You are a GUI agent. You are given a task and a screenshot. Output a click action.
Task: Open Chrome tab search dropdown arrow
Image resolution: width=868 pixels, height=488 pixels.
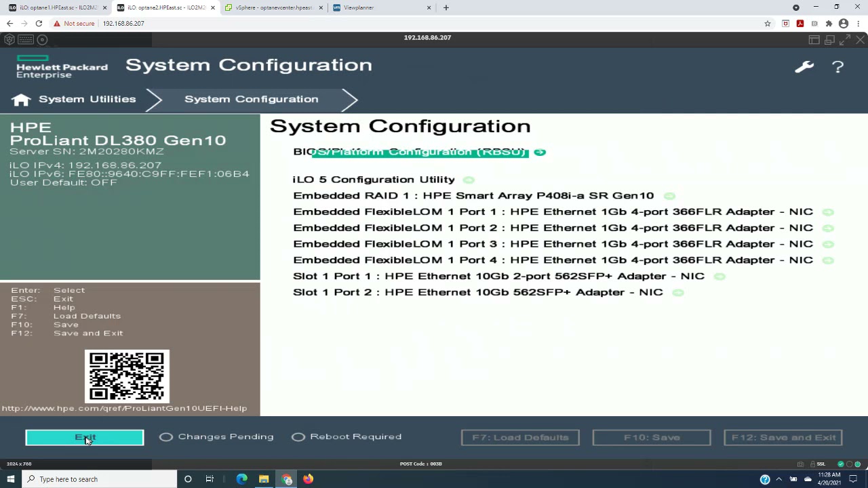click(796, 7)
